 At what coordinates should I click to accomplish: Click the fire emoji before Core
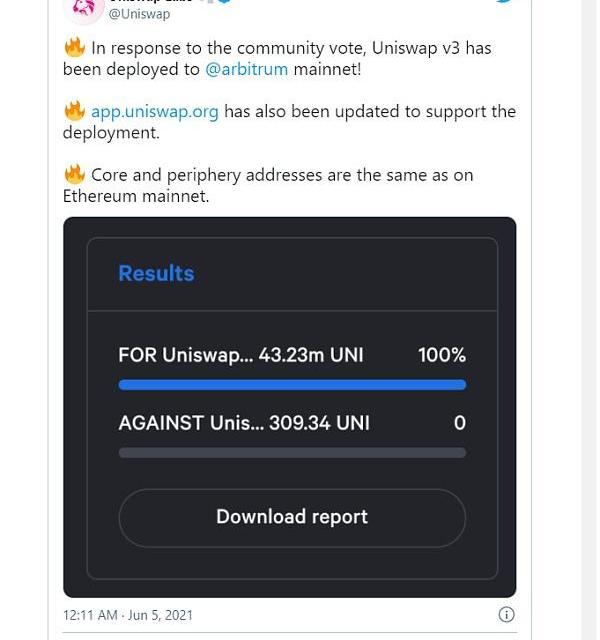coord(74,174)
